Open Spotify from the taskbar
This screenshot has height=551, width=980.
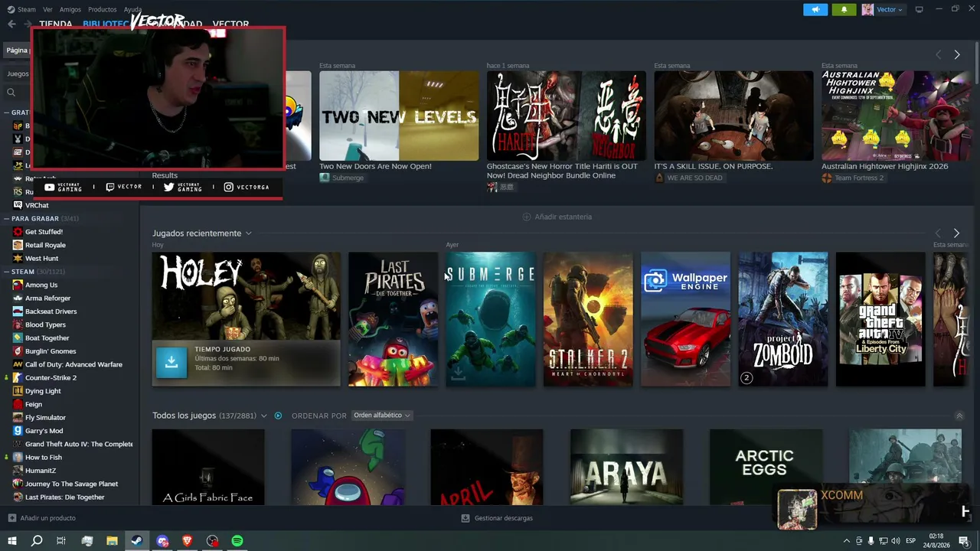(237, 541)
